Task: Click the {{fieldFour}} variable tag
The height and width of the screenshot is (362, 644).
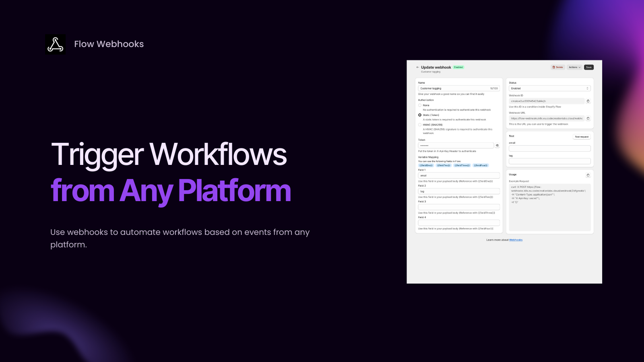Action: (x=481, y=165)
